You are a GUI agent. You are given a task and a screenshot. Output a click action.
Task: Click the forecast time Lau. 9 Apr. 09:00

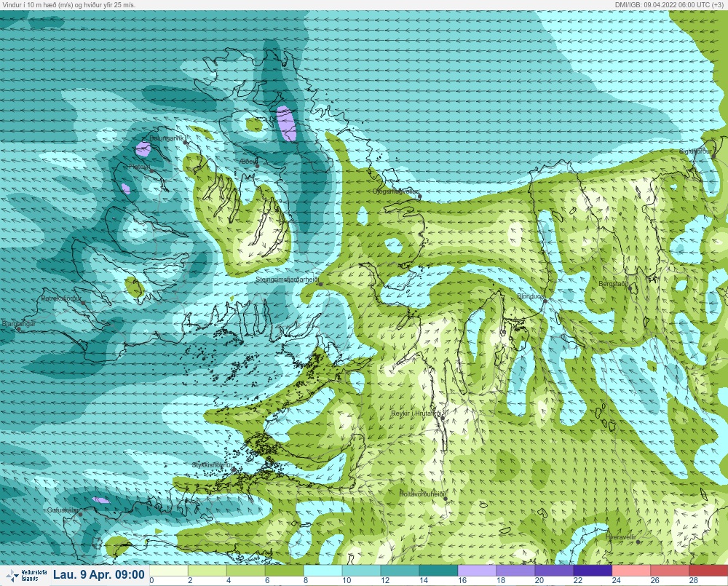99,575
